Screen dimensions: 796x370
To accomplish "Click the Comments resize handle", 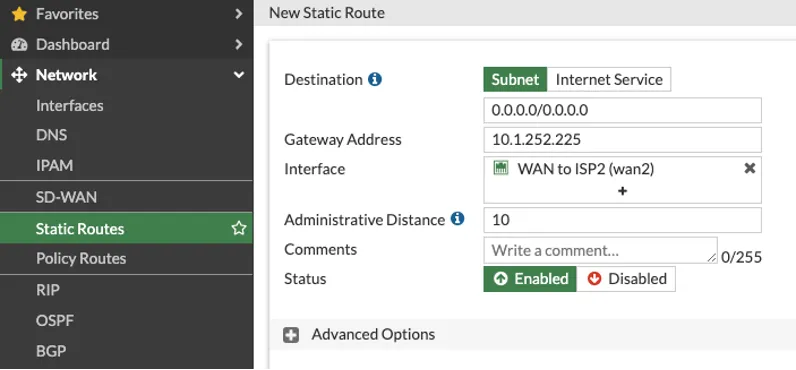I will tap(712, 258).
